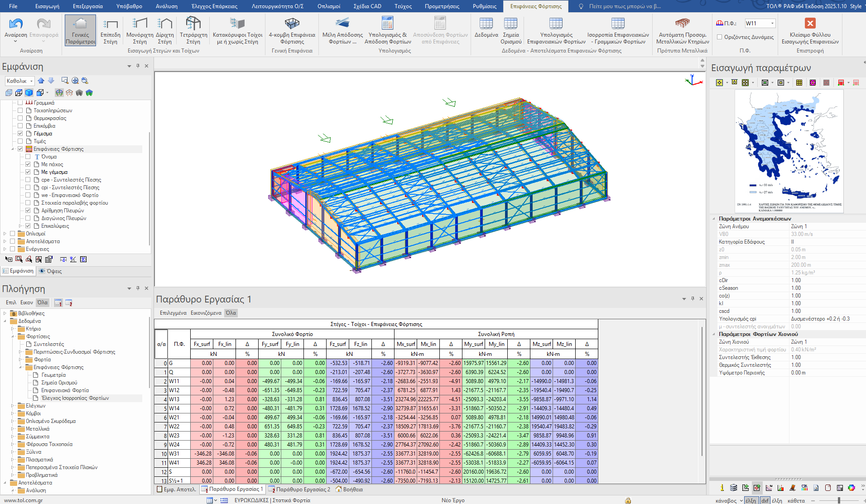Toggle the Αρίθμηση Πλευρών checkbox
This screenshot has width=866, height=504.
[x=28, y=211]
